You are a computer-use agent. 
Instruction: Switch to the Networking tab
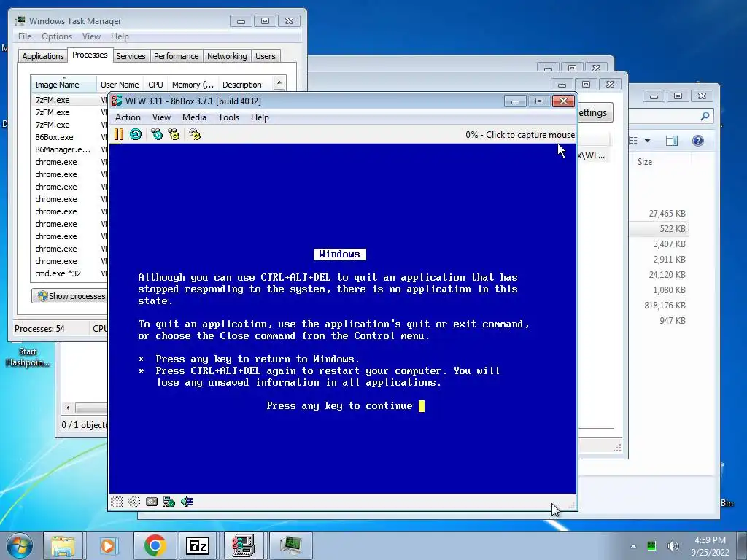coord(227,56)
